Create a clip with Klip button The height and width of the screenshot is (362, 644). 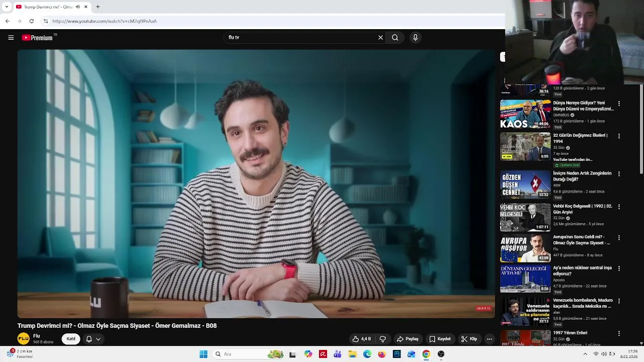pyautogui.click(x=469, y=339)
